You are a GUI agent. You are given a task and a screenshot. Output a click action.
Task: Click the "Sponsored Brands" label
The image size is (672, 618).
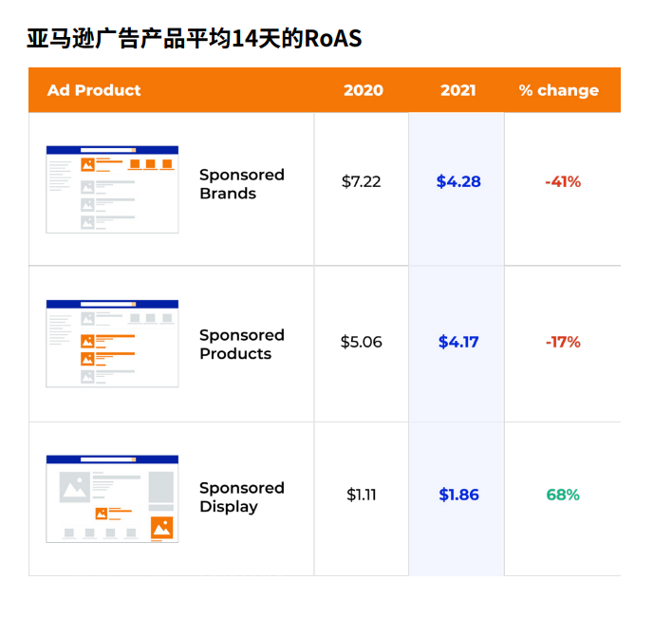(x=242, y=184)
